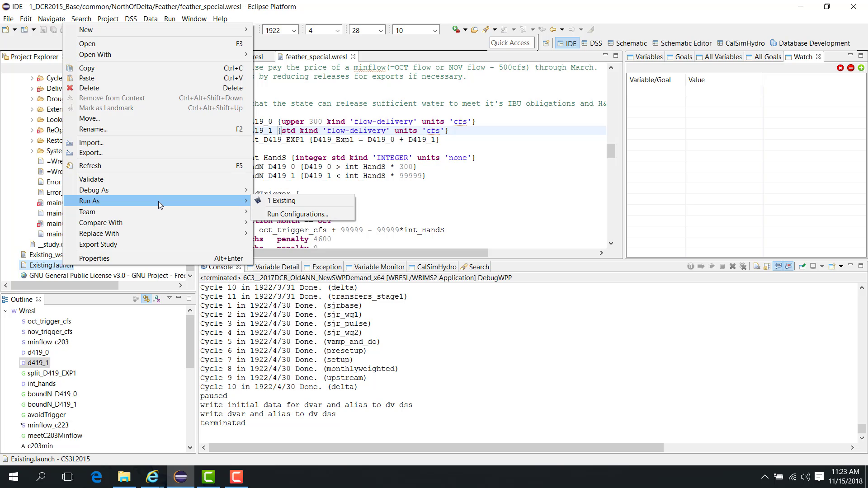Switch to Database Development perspective

pos(810,43)
